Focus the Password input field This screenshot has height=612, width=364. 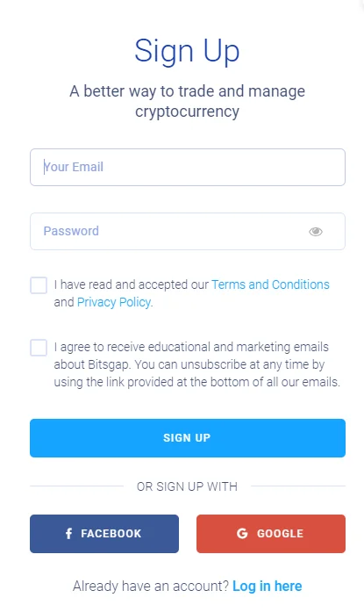[x=188, y=232]
